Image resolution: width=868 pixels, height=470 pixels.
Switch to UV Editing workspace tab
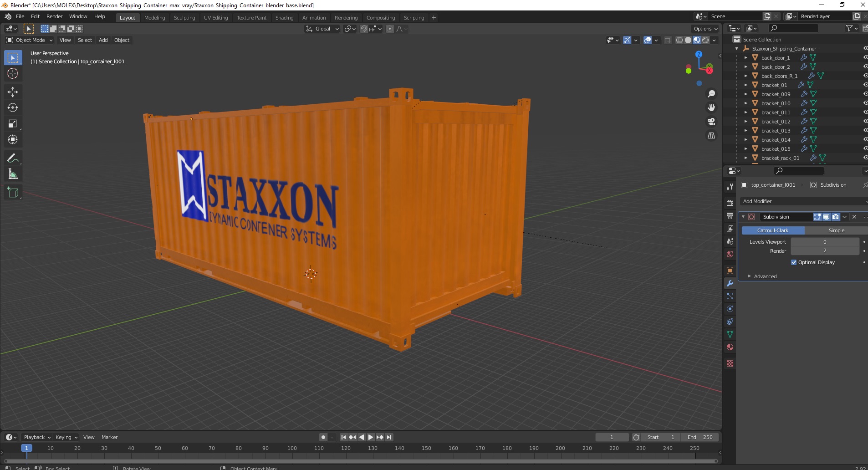click(215, 18)
